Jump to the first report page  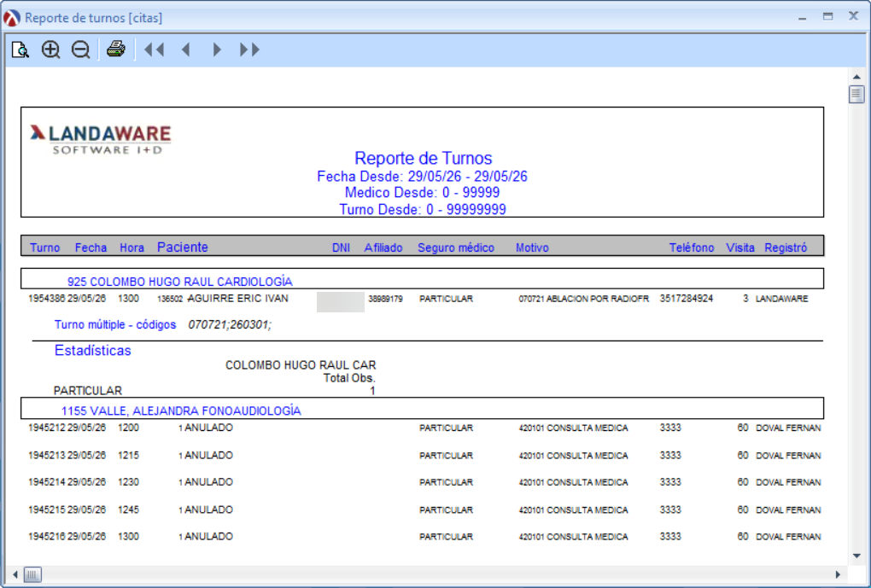(x=155, y=50)
